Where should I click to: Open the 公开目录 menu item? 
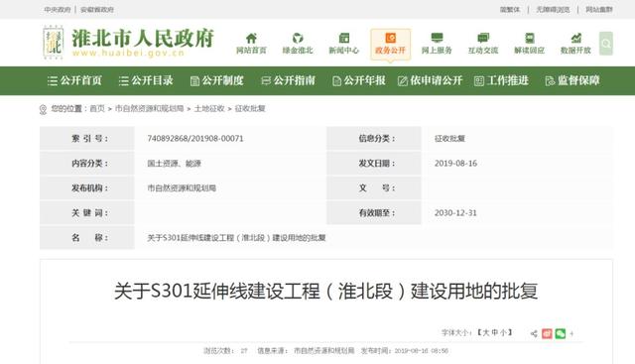click(x=146, y=80)
